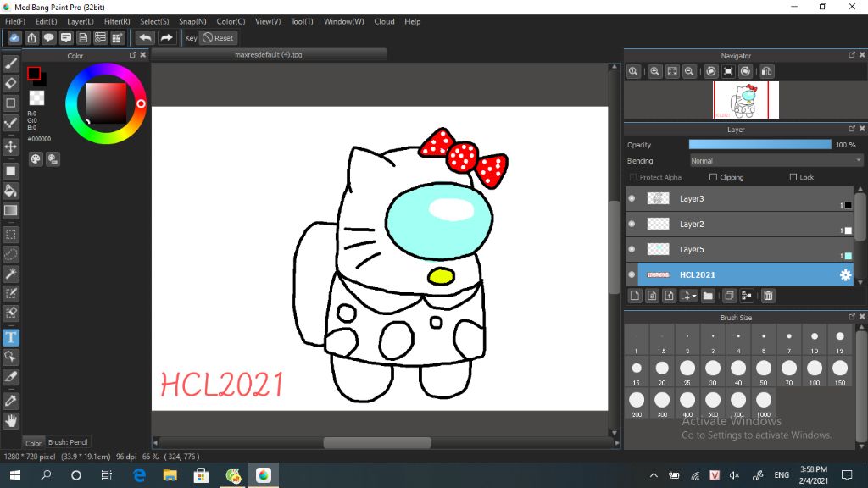Open the Snap menu
Image resolution: width=868 pixels, height=488 pixels.
pyautogui.click(x=192, y=21)
